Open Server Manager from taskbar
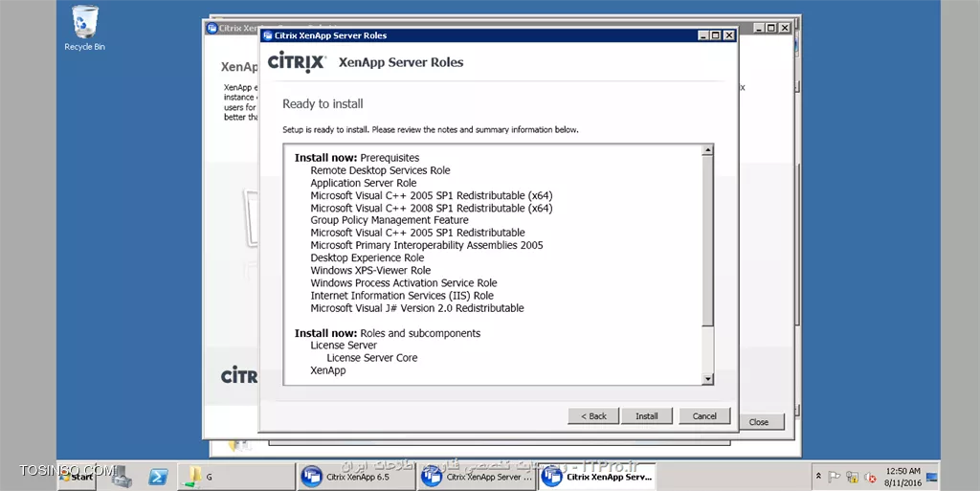980x491 pixels. tap(122, 478)
